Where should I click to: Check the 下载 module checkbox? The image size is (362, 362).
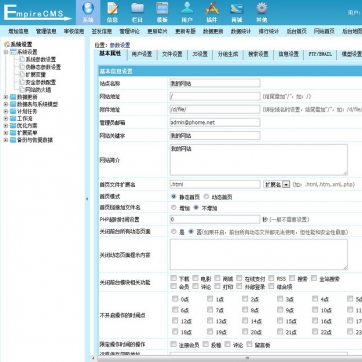[x=173, y=278]
